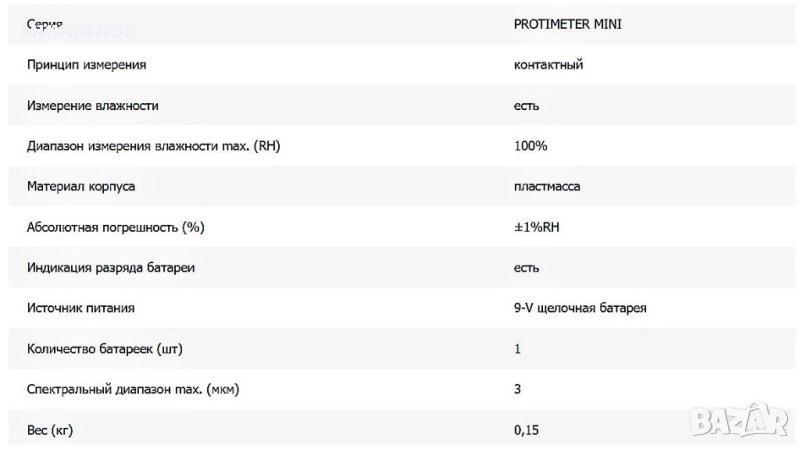This screenshot has height=449, width=800.
Task: Click the Материал корпуса label
Action: coord(81,187)
